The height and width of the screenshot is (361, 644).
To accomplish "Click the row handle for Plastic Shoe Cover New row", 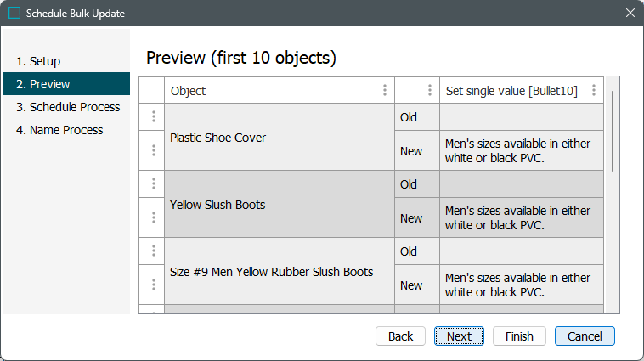I will (153, 150).
